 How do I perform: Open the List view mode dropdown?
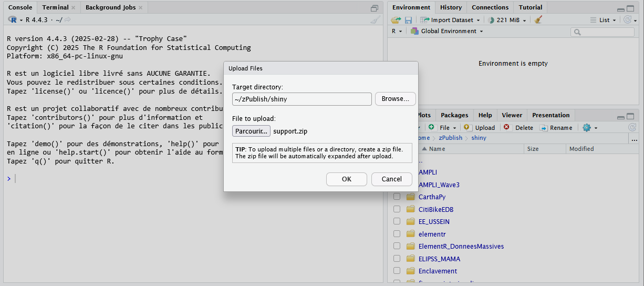click(x=604, y=20)
